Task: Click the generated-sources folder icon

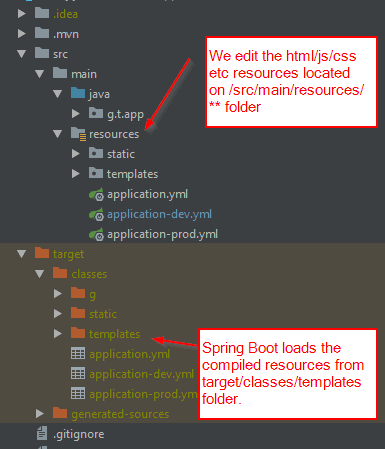Action: click(x=60, y=413)
